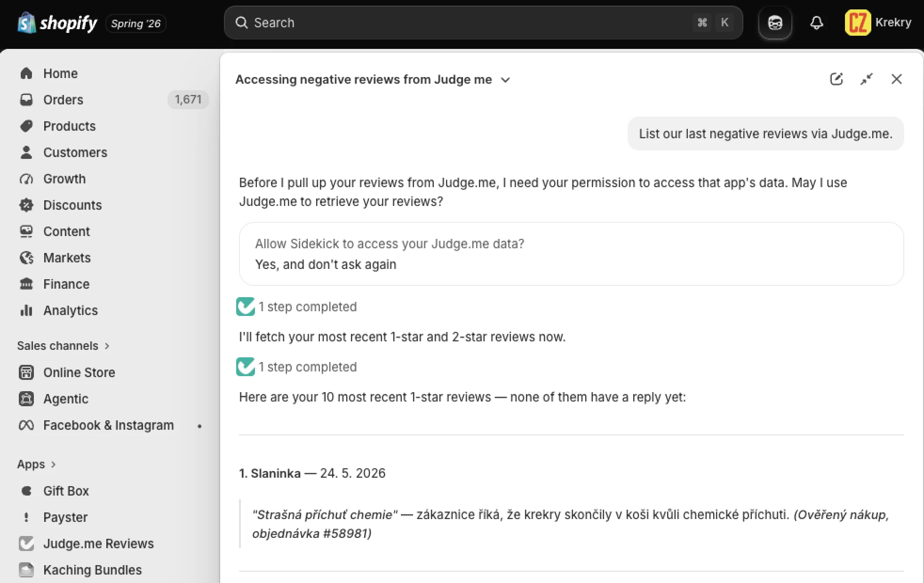This screenshot has height=583, width=924.
Task: Click the Customers person icon
Action: pos(26,152)
